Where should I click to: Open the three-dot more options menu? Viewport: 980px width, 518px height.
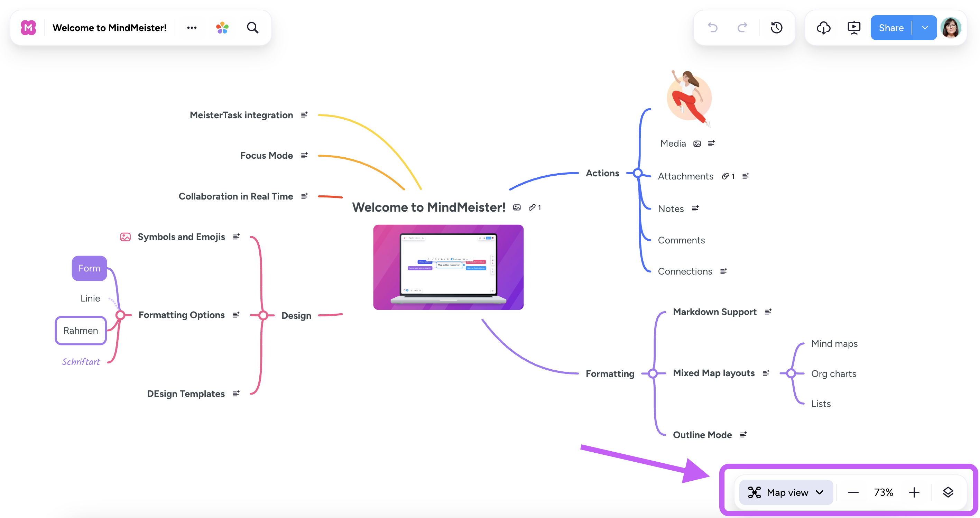(192, 28)
